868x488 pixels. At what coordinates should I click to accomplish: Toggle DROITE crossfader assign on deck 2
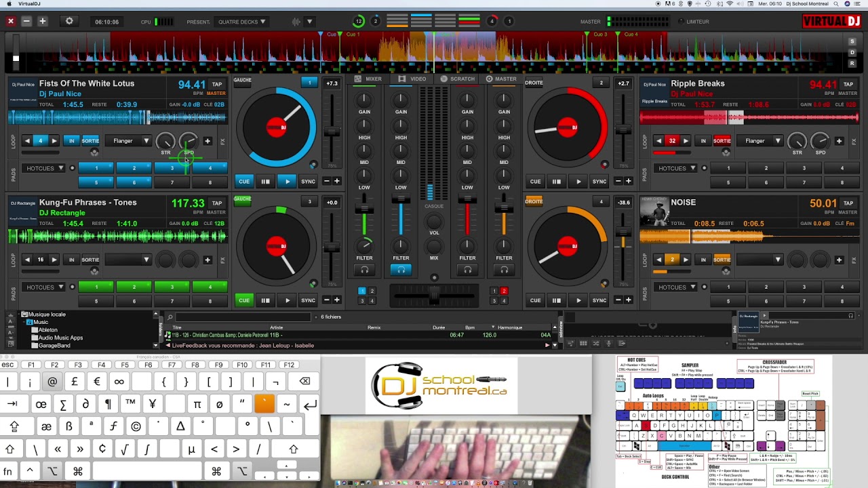click(x=534, y=83)
